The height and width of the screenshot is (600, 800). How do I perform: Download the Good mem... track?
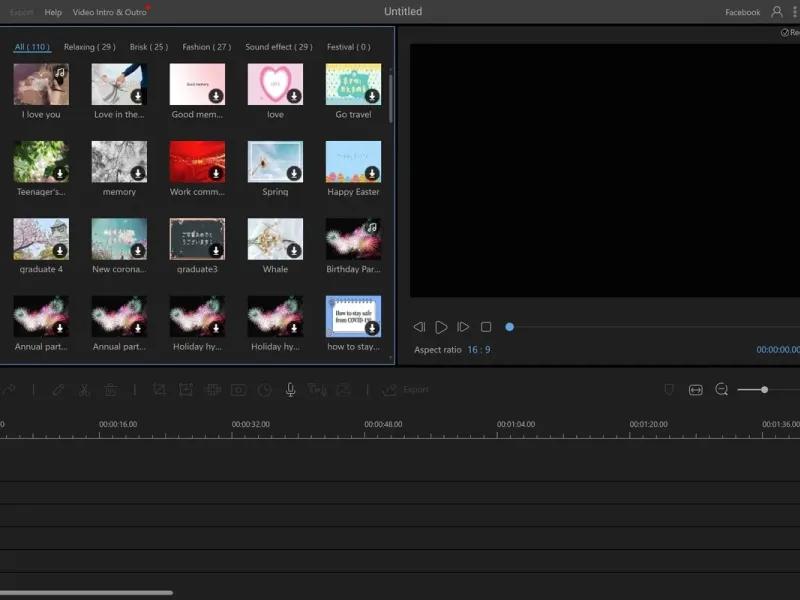pos(216,96)
